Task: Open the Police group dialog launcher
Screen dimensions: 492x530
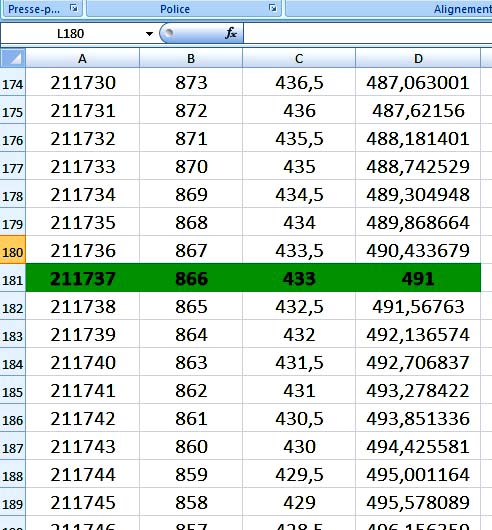Action: [272, 8]
